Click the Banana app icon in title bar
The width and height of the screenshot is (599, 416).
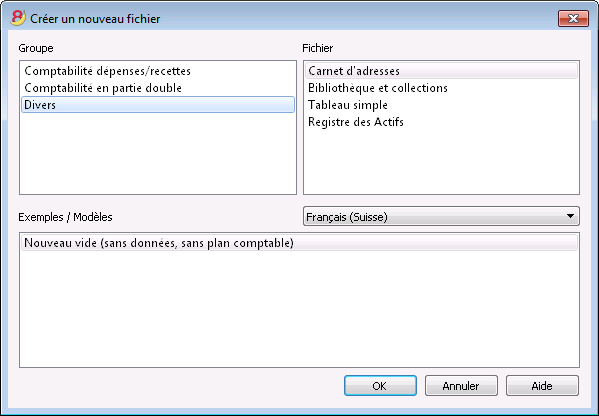(x=18, y=18)
